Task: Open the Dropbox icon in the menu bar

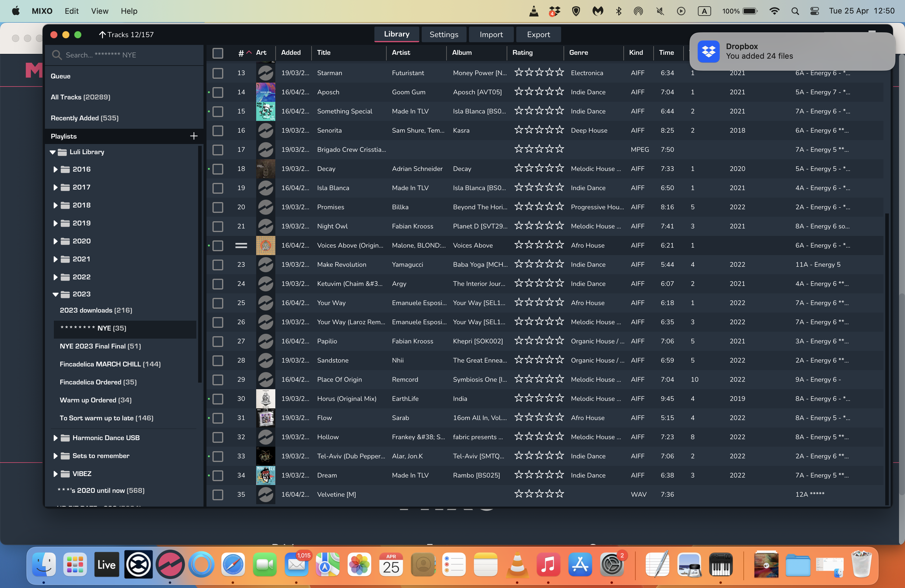Action: tap(555, 11)
